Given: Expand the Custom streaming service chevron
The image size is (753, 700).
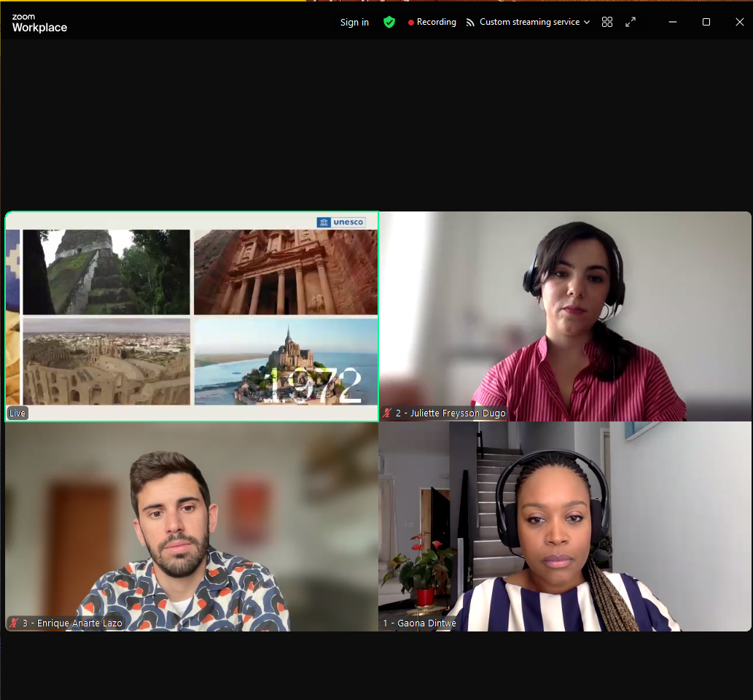Looking at the screenshot, I should (x=587, y=23).
